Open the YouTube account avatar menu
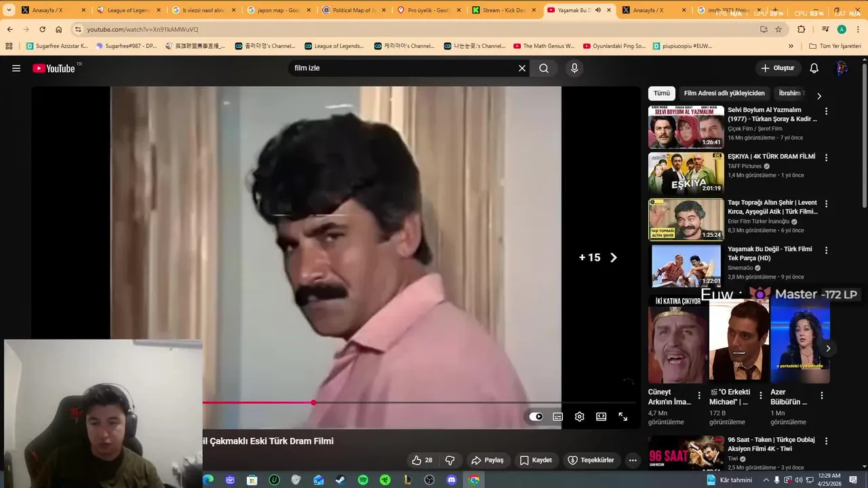The height and width of the screenshot is (488, 868). [x=842, y=68]
